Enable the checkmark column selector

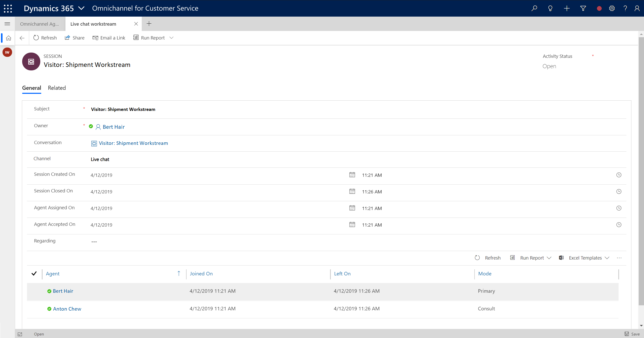pos(34,273)
